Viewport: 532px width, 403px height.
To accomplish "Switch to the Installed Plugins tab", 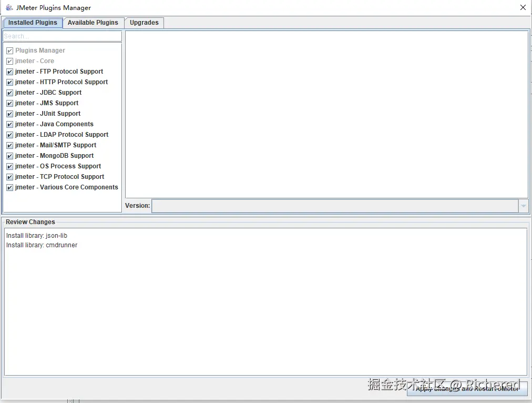I will point(33,23).
